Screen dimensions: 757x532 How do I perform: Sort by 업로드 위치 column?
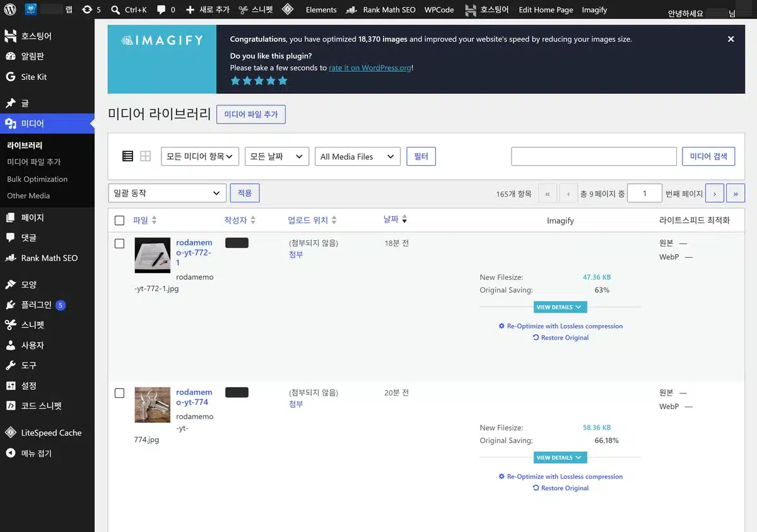pyautogui.click(x=312, y=220)
